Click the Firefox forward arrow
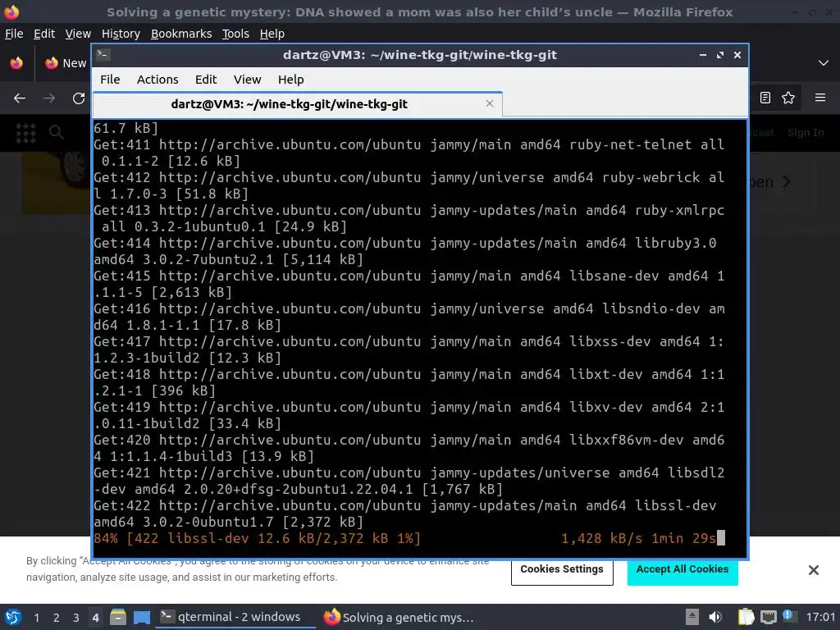The image size is (840, 630). [48, 98]
